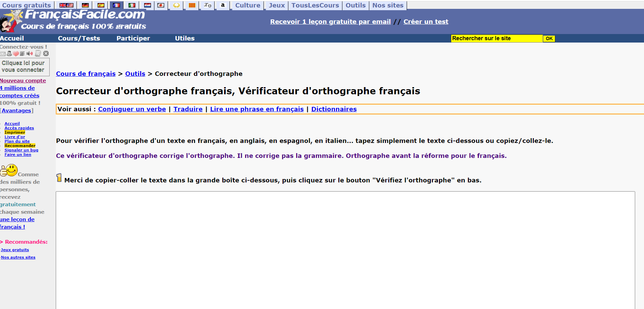
Task: Click the grey X logout icon
Action: pyautogui.click(x=46, y=53)
